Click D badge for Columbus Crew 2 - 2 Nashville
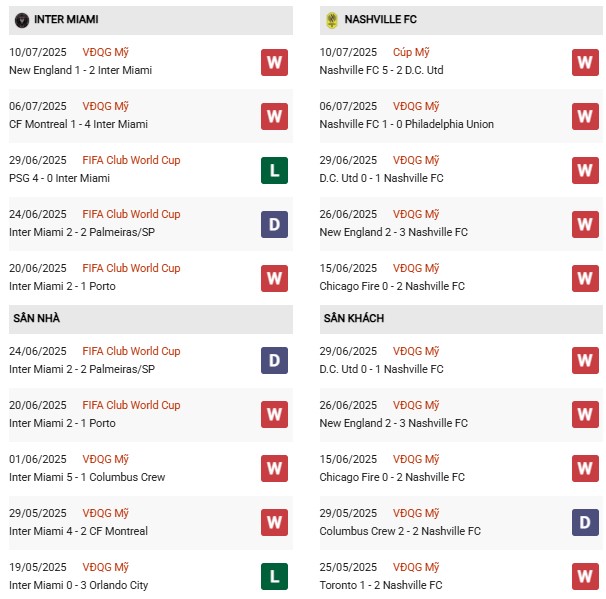The height and width of the screenshot is (599, 606). [x=585, y=522]
